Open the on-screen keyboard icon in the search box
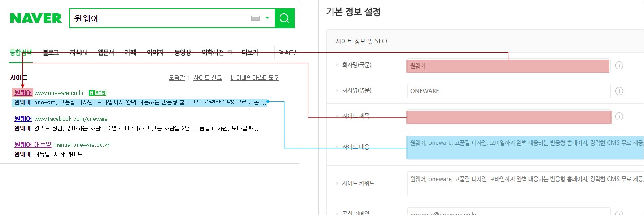The height and width of the screenshot is (215, 644). 256,18
